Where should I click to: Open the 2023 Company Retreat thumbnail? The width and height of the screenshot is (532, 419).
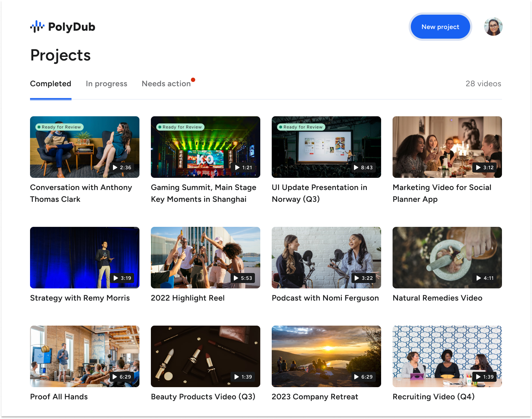coord(326,356)
